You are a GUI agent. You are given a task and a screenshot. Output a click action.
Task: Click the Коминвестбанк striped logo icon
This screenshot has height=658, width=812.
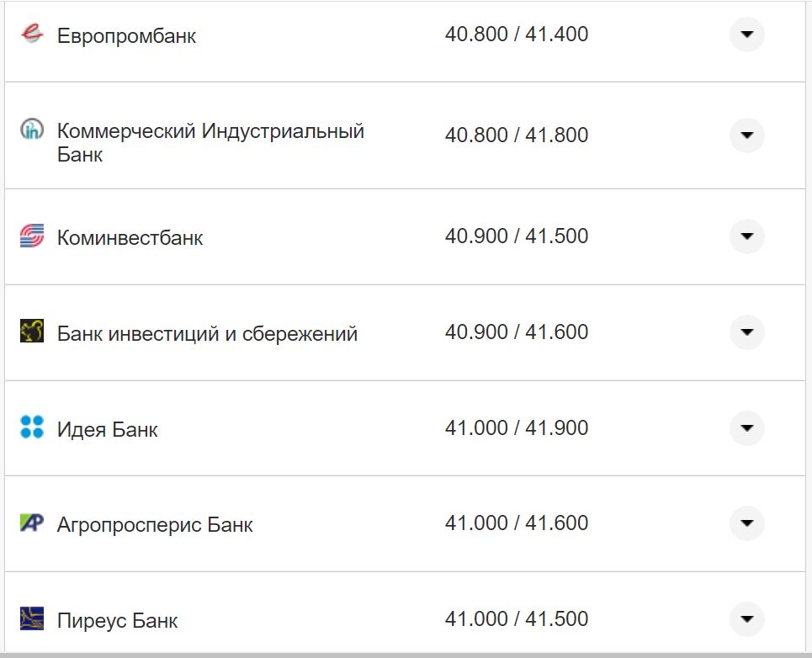[x=32, y=236]
